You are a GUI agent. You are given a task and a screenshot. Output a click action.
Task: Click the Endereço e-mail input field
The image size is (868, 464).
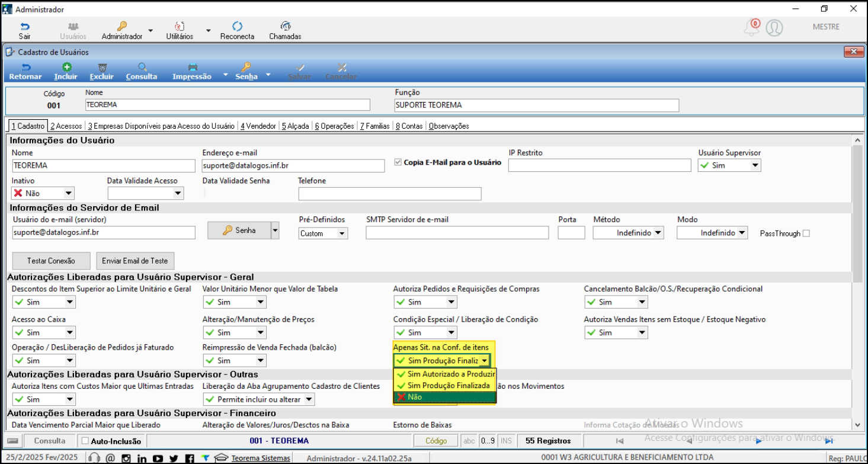point(294,165)
